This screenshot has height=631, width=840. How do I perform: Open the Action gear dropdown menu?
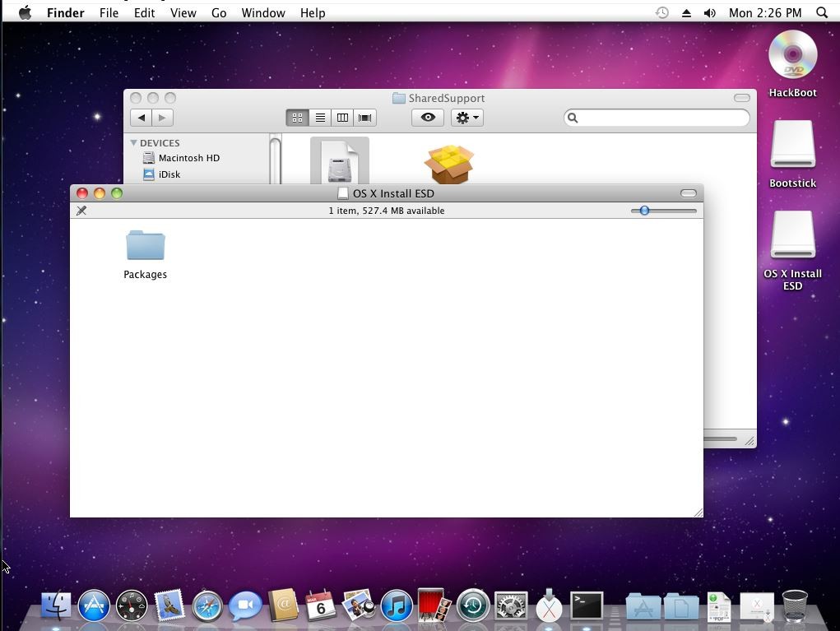point(466,118)
